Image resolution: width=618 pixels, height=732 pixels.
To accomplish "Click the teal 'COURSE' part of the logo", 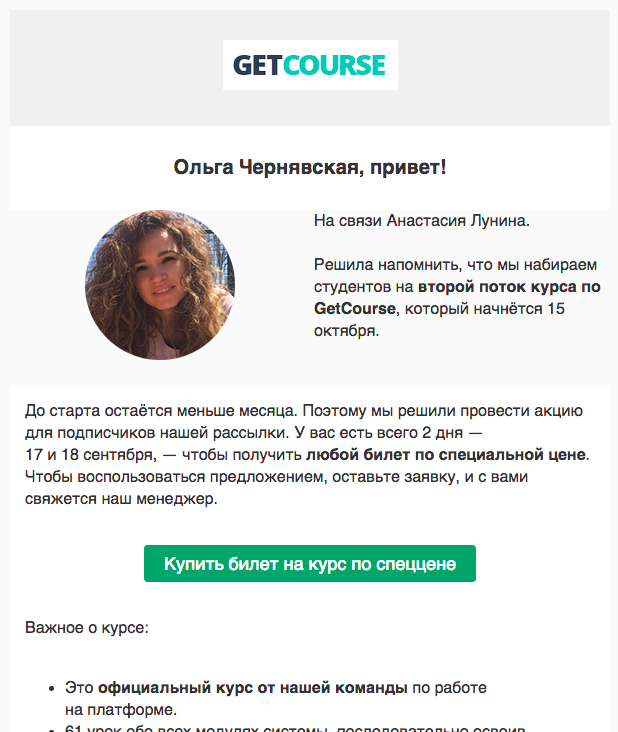I will (334, 65).
